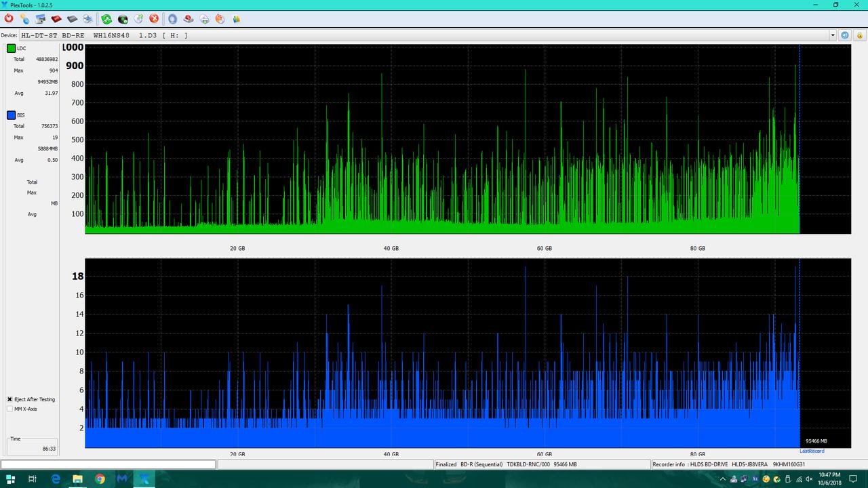
Task: Launch Microsoft Edge from taskbar
Action: click(56, 479)
